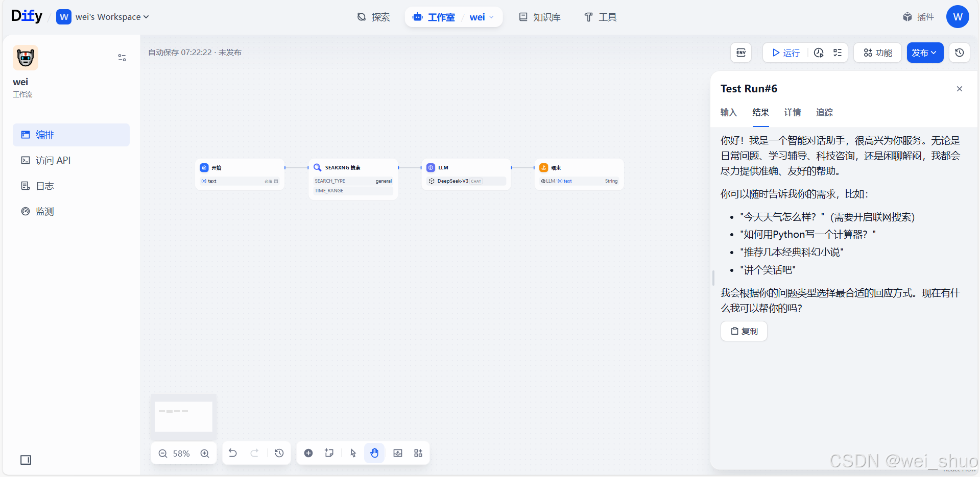Click the 开始 node home icon
Image resolution: width=980 pixels, height=477 pixels.
pos(204,167)
